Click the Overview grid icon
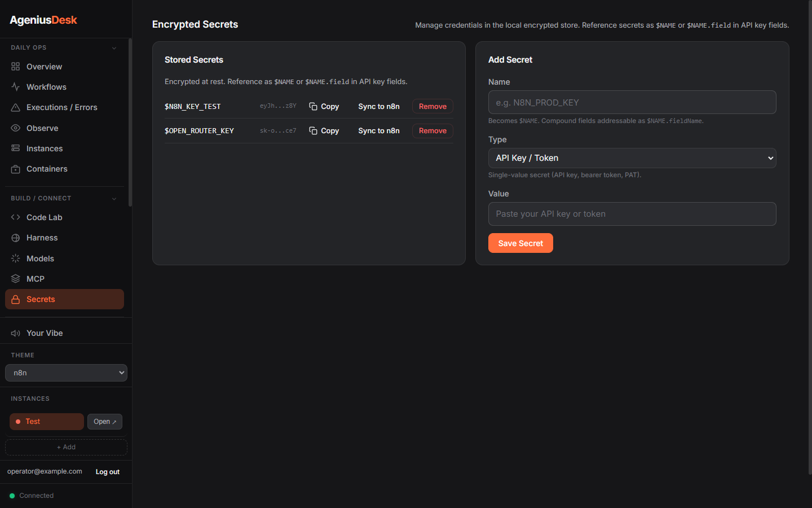Screen dimensions: 812x508 (15, 67)
